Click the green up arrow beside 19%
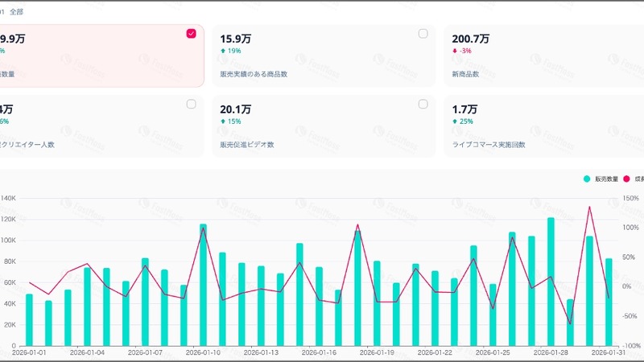 [223, 51]
